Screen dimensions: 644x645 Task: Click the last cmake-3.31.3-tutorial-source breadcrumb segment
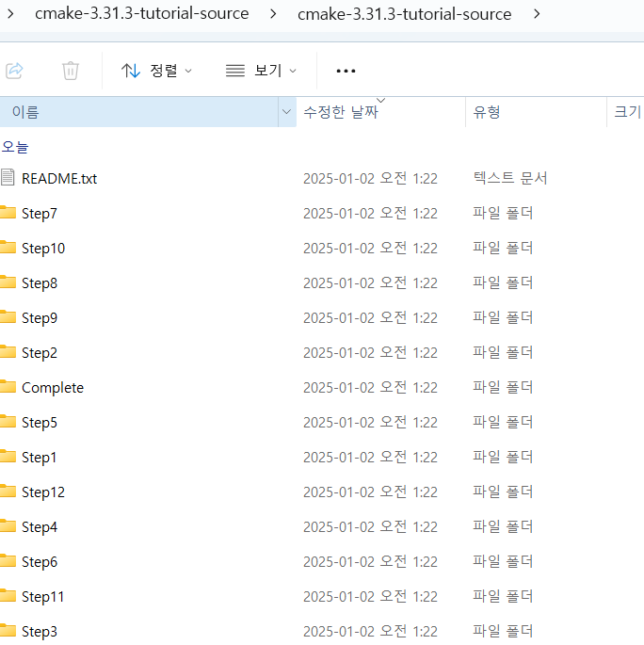[x=404, y=14]
